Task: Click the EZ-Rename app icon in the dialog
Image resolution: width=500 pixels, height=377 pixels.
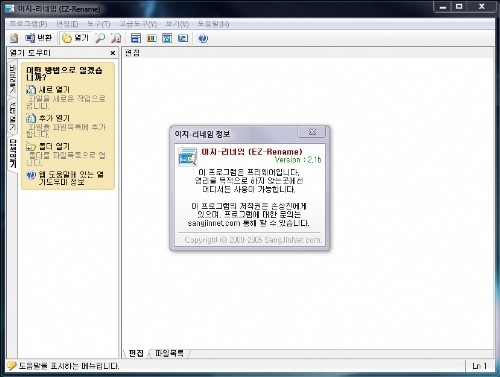Action: 188,157
